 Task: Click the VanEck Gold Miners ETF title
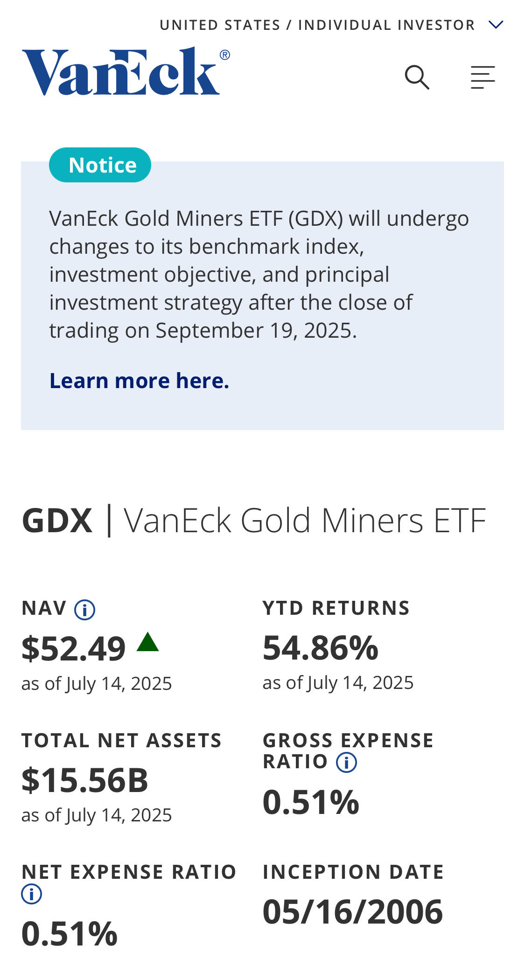coord(305,521)
